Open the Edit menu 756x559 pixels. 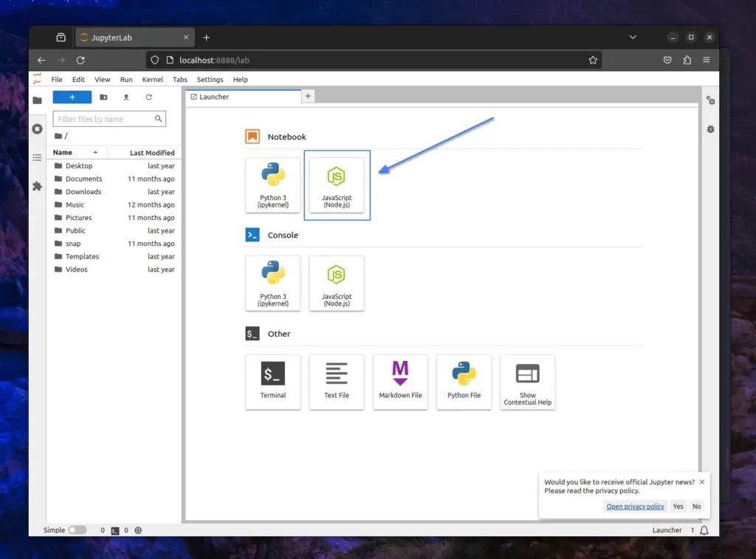[x=78, y=80]
